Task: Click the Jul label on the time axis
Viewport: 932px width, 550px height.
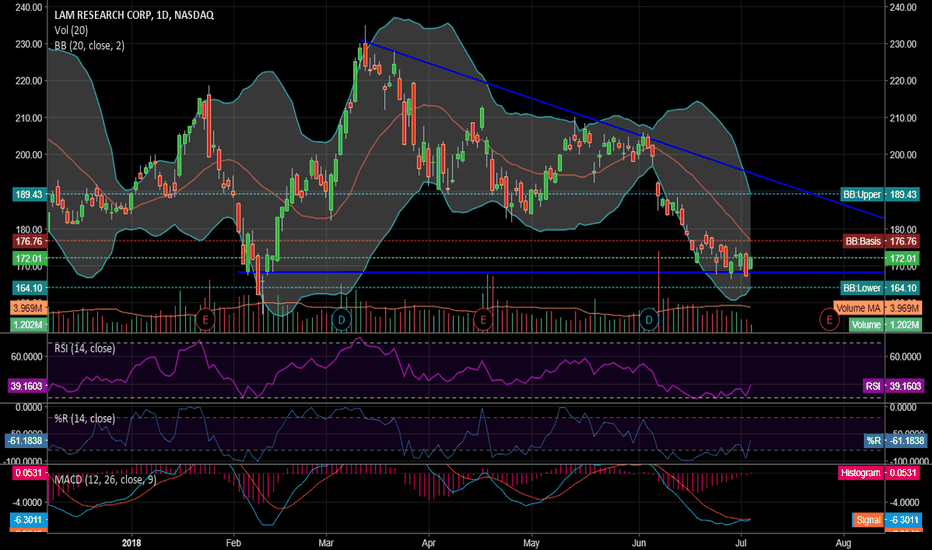Action: [741, 543]
